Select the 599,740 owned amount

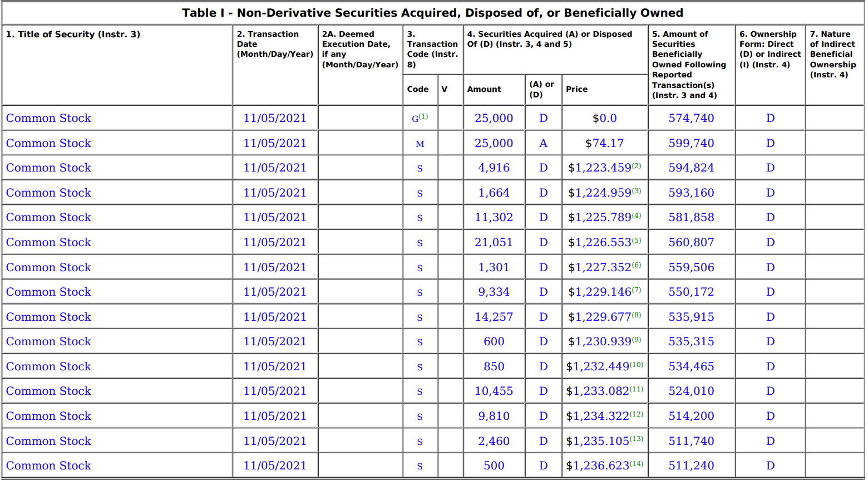click(x=691, y=143)
